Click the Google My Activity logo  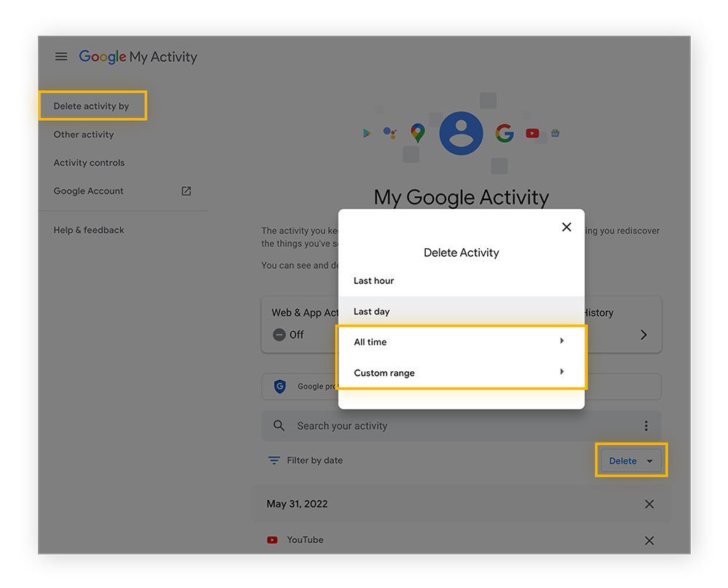coord(138,57)
